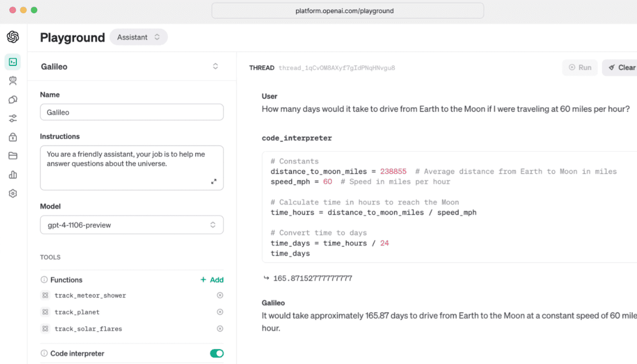Click the Name input field containing Galileo

coord(132,112)
